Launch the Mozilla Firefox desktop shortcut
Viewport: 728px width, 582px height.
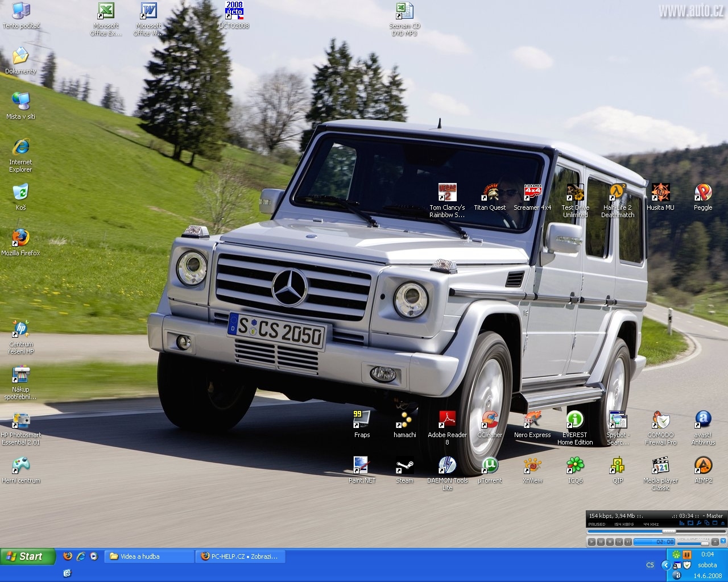[x=20, y=243]
